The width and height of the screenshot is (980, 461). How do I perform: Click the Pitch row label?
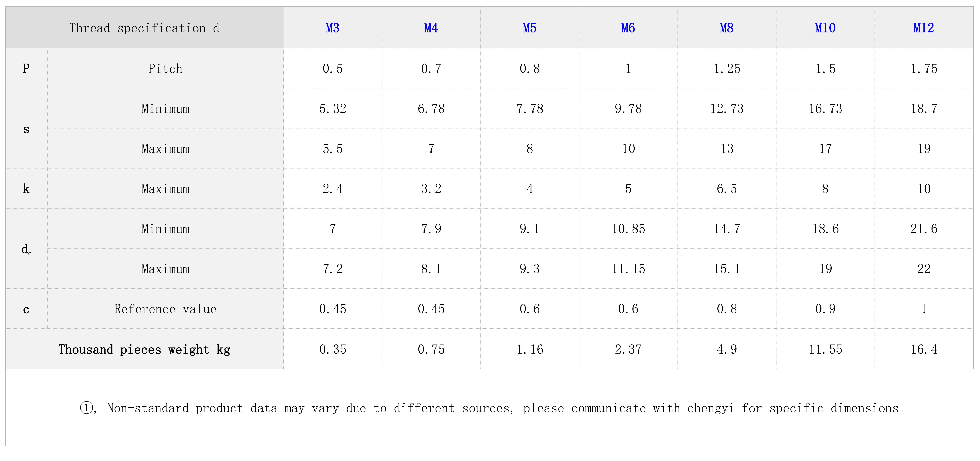click(165, 68)
